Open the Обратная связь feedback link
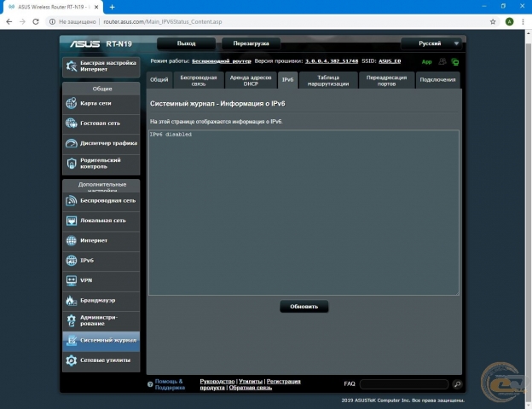 [x=251, y=388]
